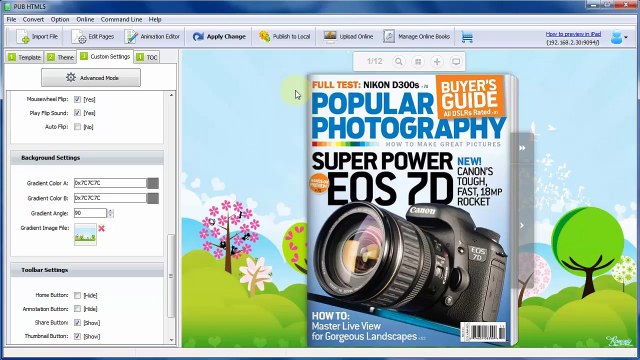Click the Gradient Image File thumbnail
640x360 pixels.
pyautogui.click(x=85, y=234)
